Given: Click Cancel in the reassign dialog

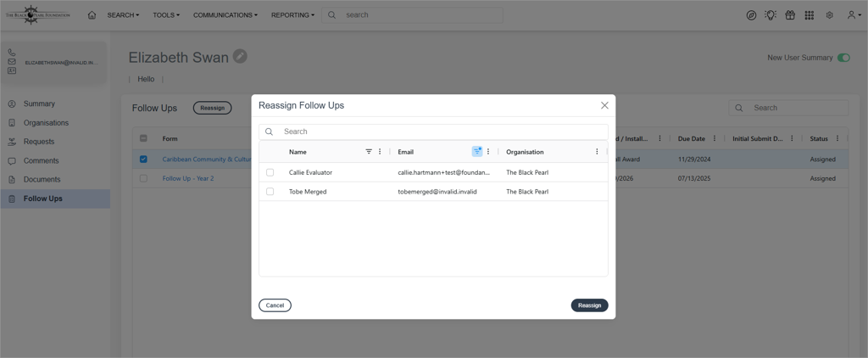Looking at the screenshot, I should point(275,305).
